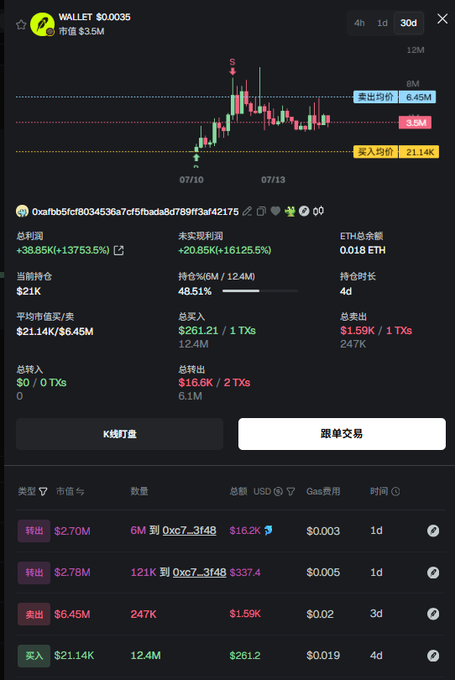
Task: Open explorer link for $6.45M 卖出 row
Action: coord(433,614)
